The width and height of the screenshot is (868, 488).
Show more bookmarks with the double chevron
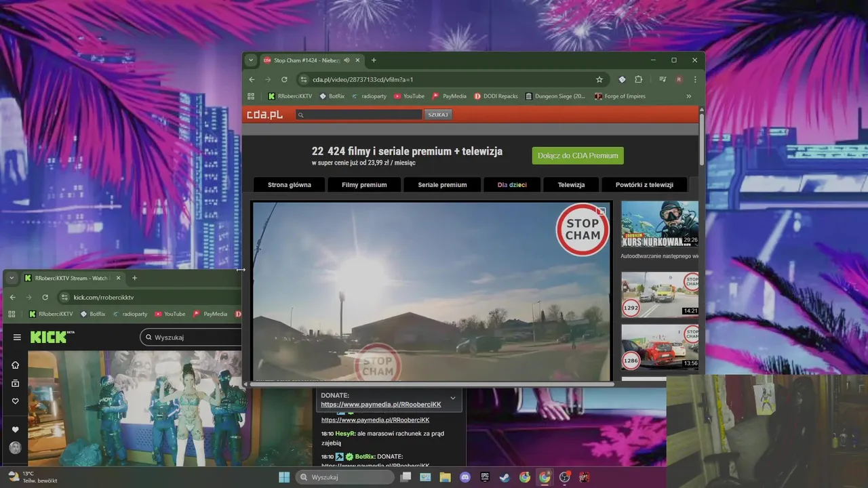click(x=689, y=96)
